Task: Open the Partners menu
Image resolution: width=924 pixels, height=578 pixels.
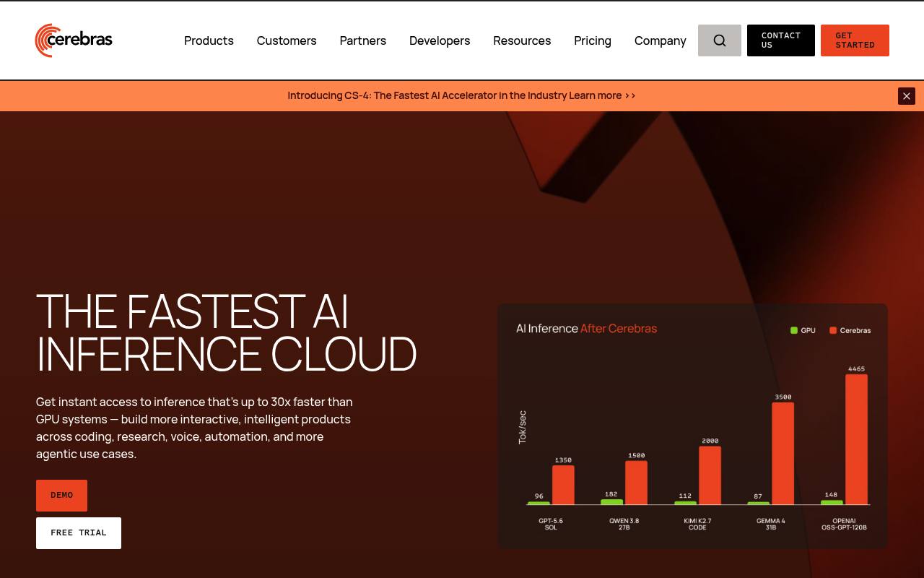Action: [363, 40]
